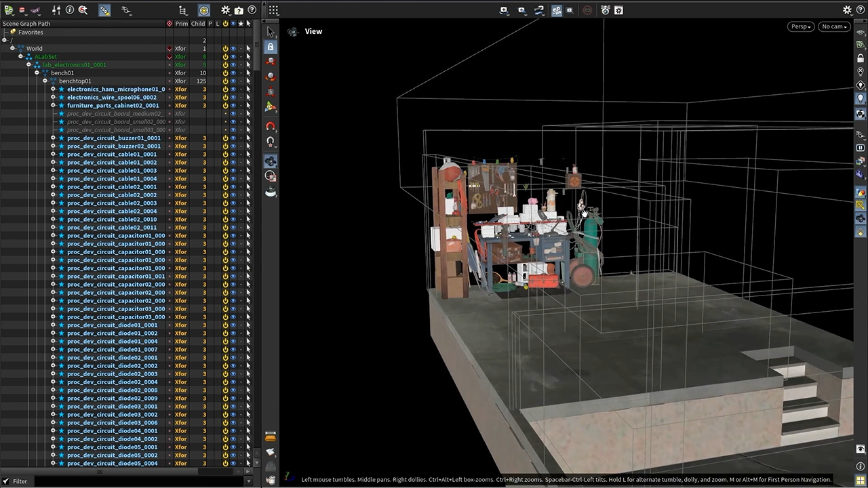The width and height of the screenshot is (868, 488).
Task: Toggle visibility eye for proc_dev_circuit_buzzer01_0001
Action: click(233, 138)
